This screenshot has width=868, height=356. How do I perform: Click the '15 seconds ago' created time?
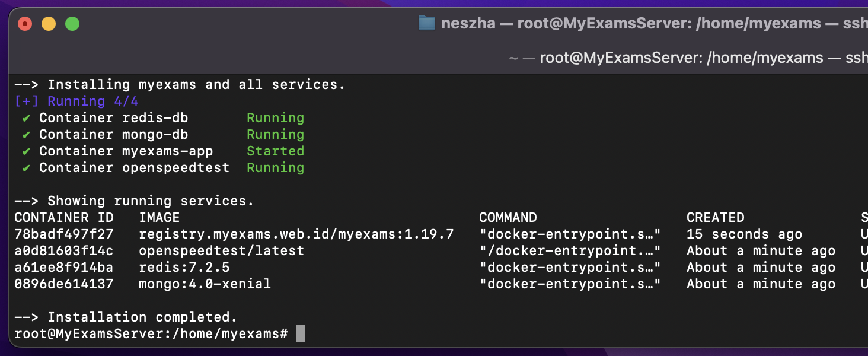point(745,234)
